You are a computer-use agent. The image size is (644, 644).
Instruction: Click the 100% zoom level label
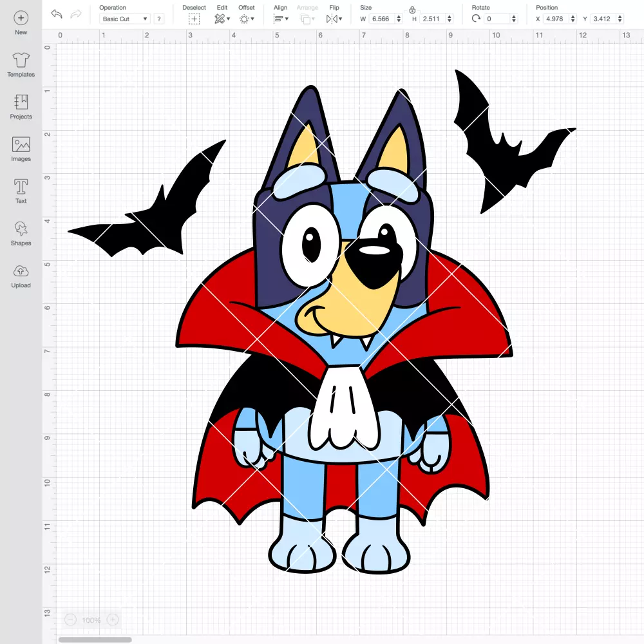[x=91, y=620]
